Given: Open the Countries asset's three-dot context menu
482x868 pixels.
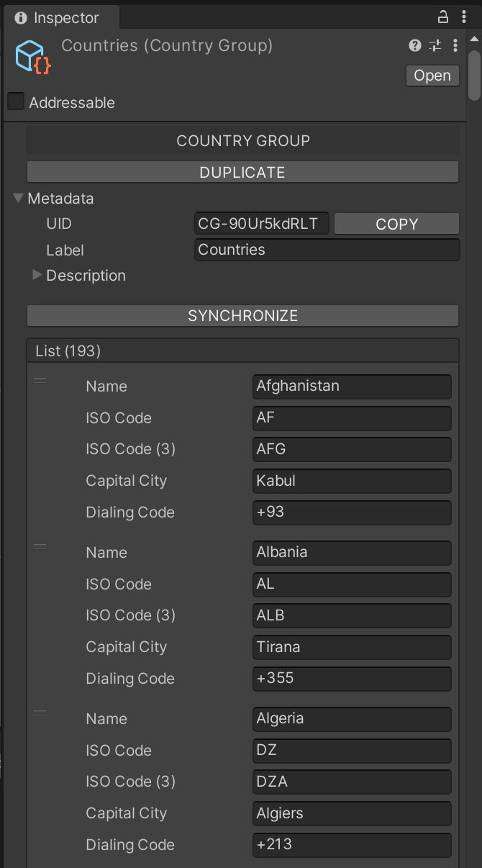Looking at the screenshot, I should pyautogui.click(x=455, y=45).
